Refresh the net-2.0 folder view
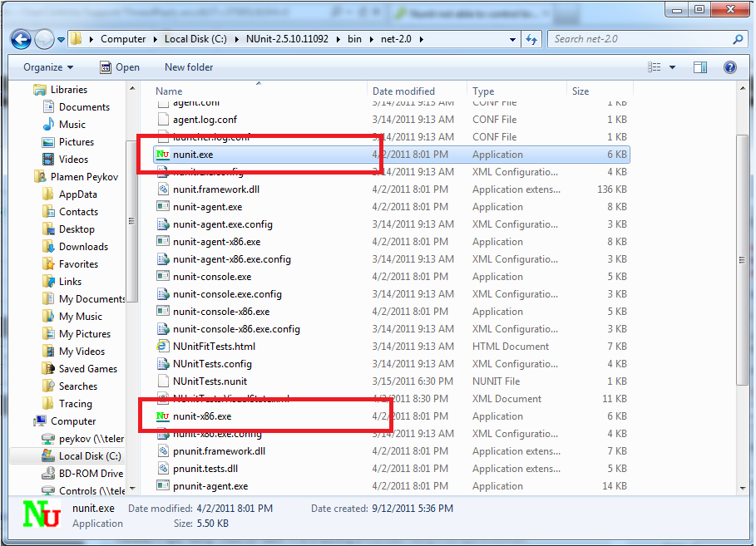Screen dimensions: 756x546 point(531,39)
